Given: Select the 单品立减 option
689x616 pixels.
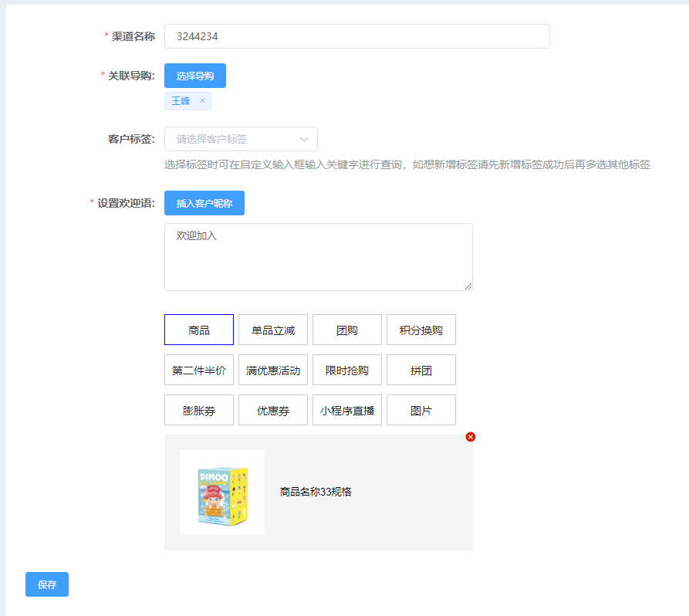Looking at the screenshot, I should (272, 330).
